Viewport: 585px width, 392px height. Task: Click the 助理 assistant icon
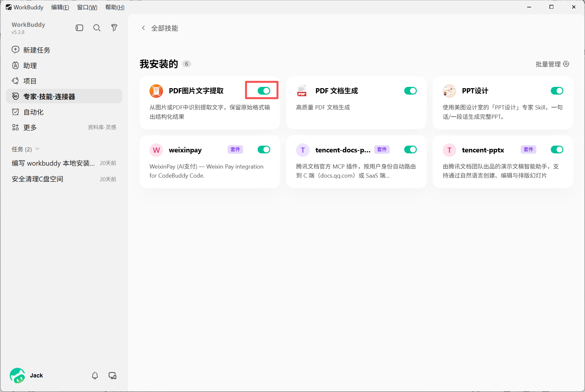(x=15, y=65)
